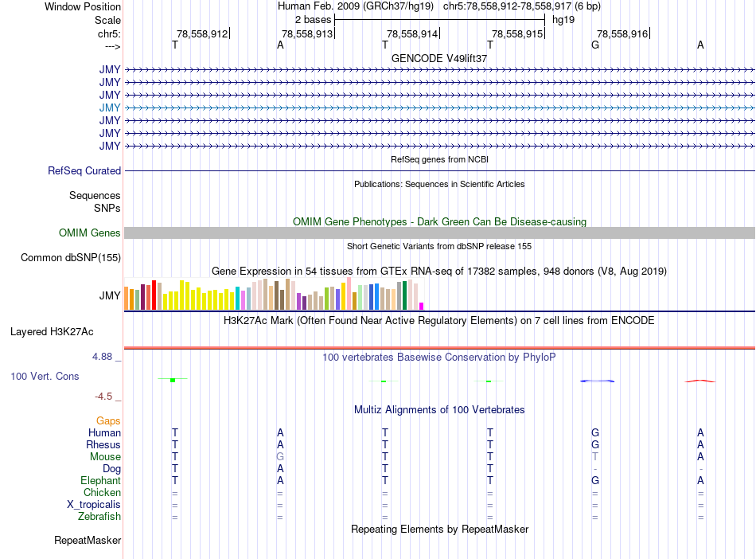The height and width of the screenshot is (559, 756).
Task: Open the 100 Vert. Cons track label
Action: click(x=45, y=376)
